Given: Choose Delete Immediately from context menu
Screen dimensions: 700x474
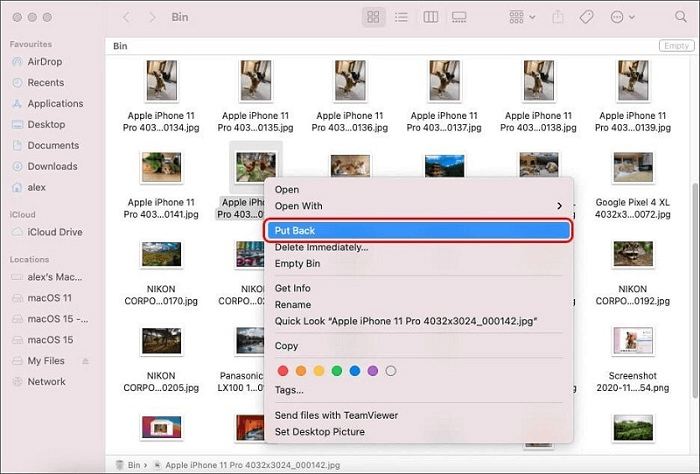Looking at the screenshot, I should point(322,247).
